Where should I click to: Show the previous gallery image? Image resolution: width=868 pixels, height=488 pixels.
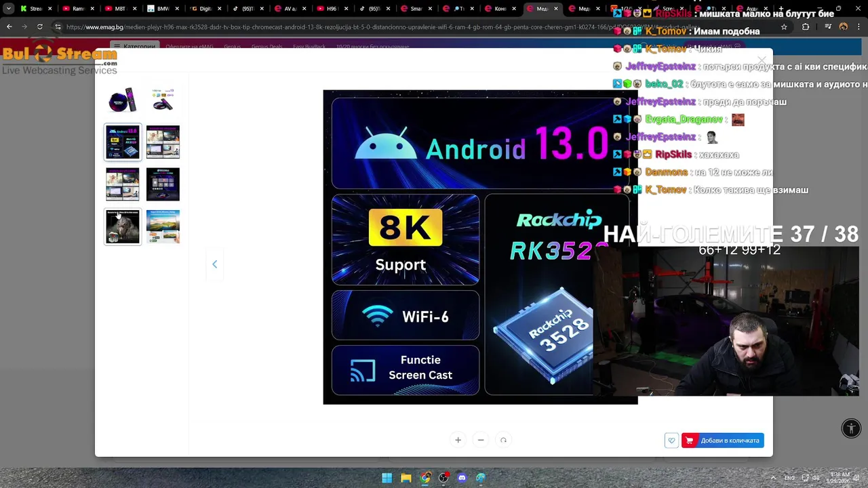[x=214, y=264]
